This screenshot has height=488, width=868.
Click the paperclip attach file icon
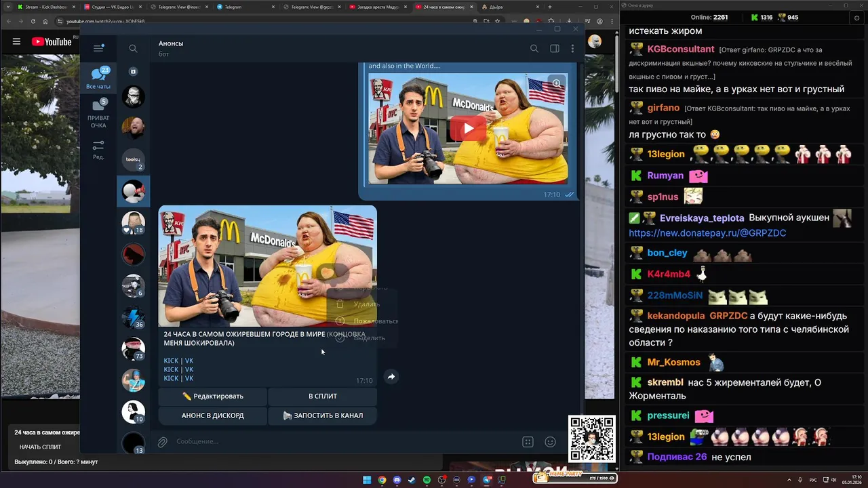pyautogui.click(x=162, y=442)
